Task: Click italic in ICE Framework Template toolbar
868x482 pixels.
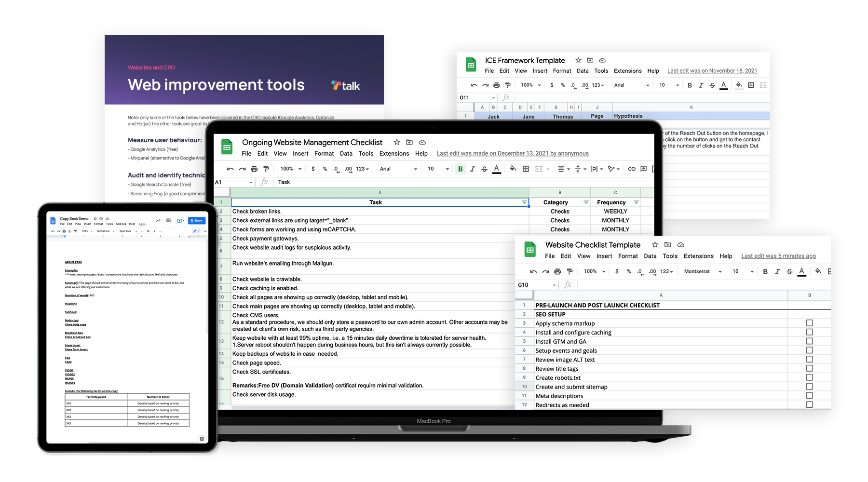Action: pyautogui.click(x=701, y=85)
